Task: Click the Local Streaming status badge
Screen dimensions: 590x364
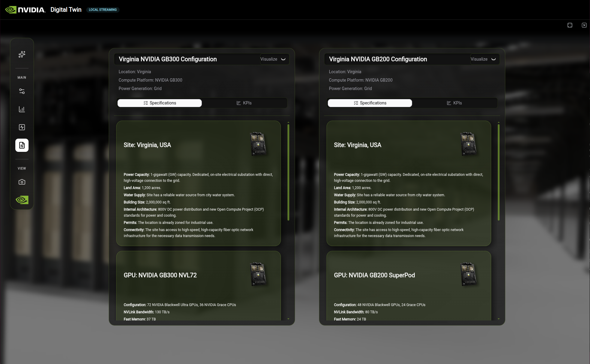Action: pyautogui.click(x=103, y=10)
